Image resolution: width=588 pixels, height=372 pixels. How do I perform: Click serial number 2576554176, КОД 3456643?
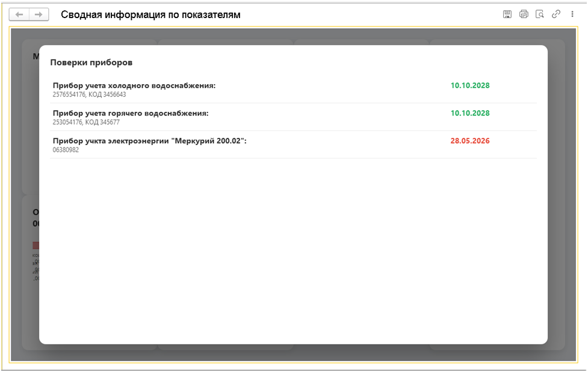(x=89, y=95)
